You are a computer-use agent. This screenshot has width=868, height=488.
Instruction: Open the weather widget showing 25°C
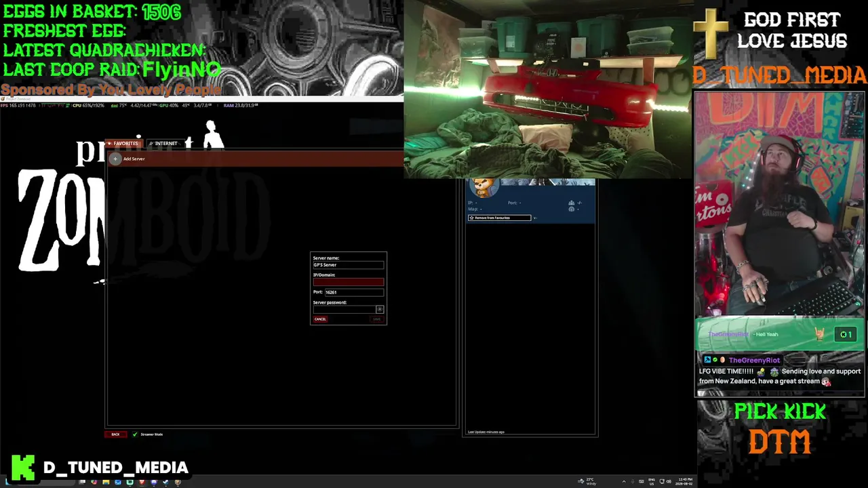click(x=587, y=481)
